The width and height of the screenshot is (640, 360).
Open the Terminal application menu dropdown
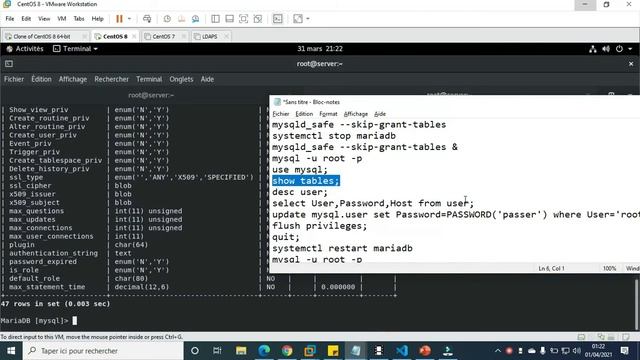(x=76, y=49)
